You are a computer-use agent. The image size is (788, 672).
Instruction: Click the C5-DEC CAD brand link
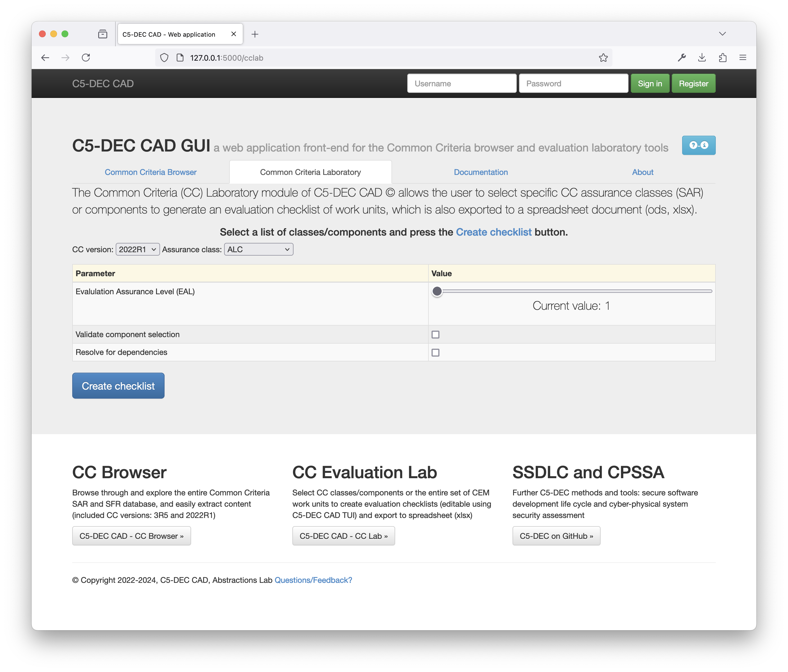click(x=103, y=84)
